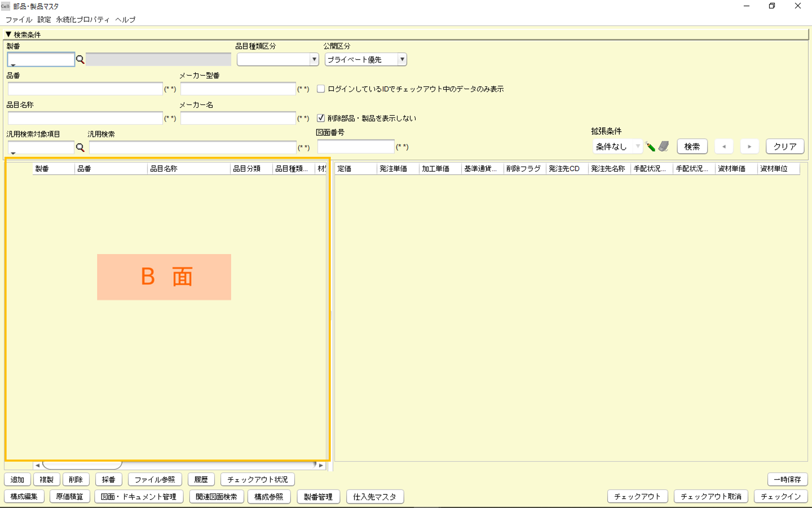Click the magnifier icon beside 汎用検索対象項目

[80, 148]
